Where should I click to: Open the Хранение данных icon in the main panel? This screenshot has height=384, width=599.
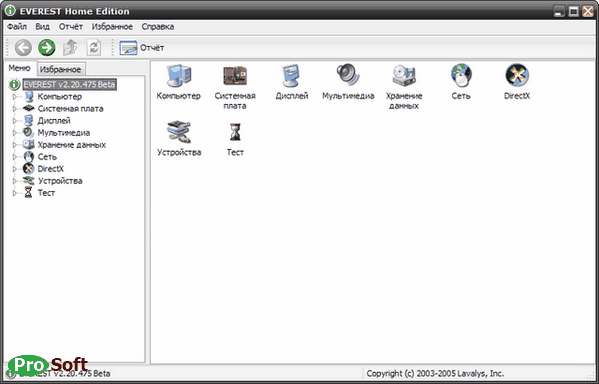tap(404, 75)
